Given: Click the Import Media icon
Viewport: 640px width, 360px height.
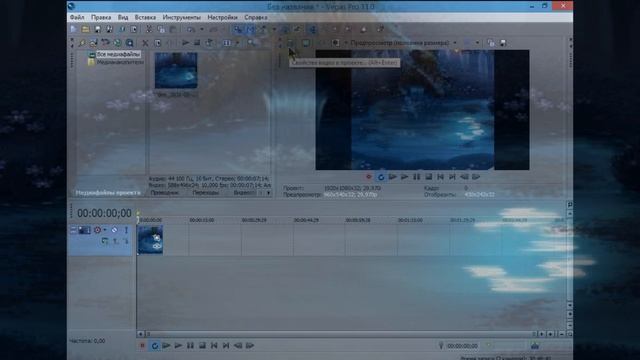Looking at the screenshot, I should pos(93,42).
